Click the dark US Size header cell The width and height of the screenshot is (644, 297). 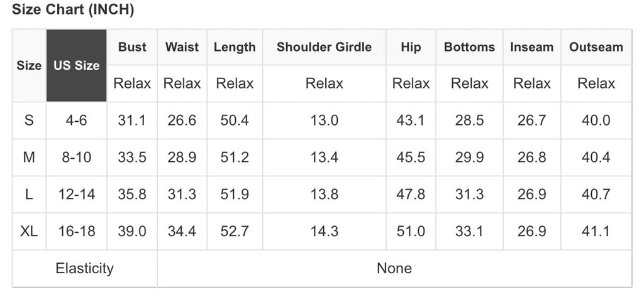76,65
